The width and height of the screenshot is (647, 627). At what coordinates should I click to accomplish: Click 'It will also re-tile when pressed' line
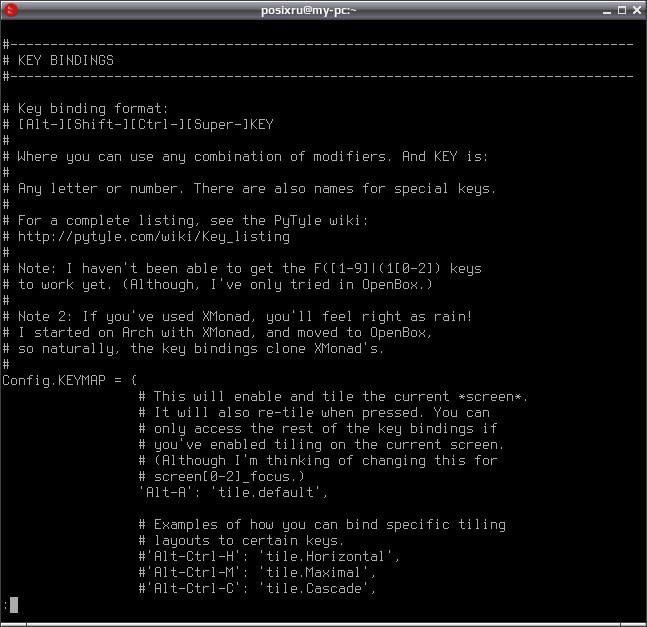point(314,413)
